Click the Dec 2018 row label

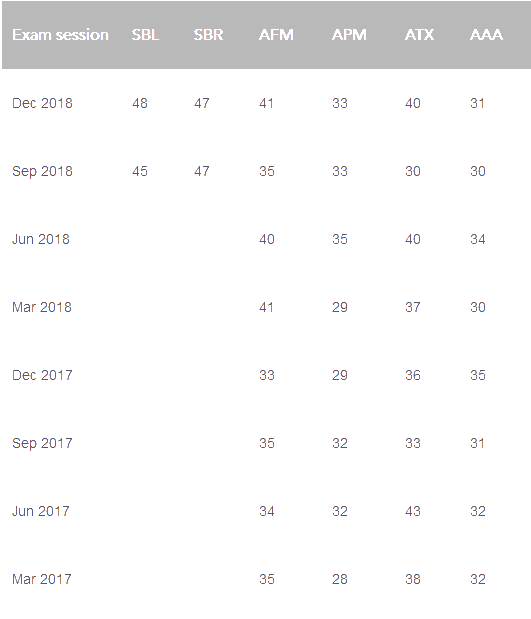pyautogui.click(x=42, y=103)
